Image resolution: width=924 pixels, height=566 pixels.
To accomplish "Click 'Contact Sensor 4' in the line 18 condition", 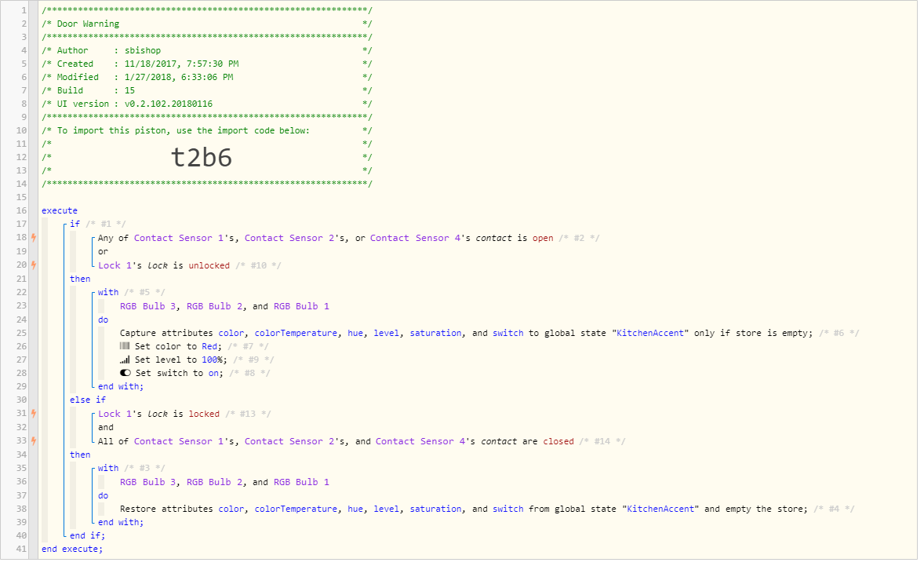I will coord(415,238).
